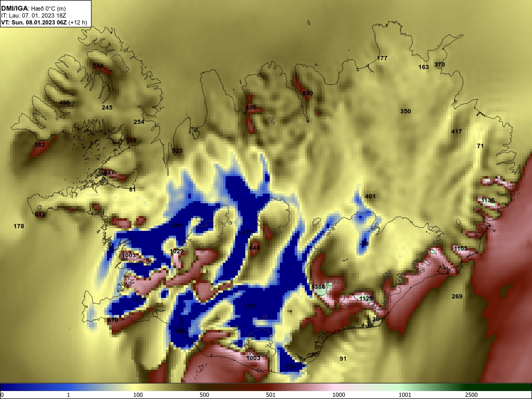Pick the legend label 1001
Image resolution: width=532 pixels, height=399 pixels.
tap(405, 395)
